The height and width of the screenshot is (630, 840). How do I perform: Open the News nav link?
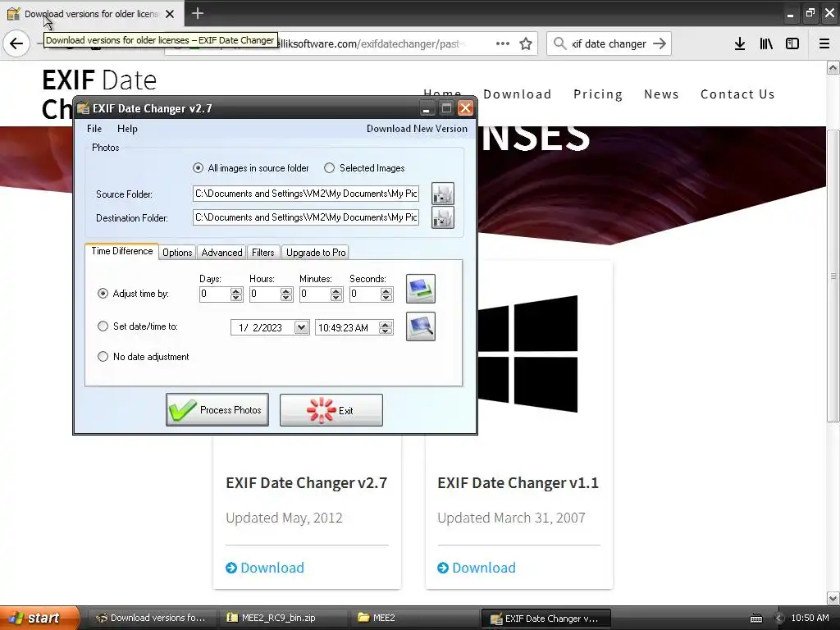click(661, 94)
